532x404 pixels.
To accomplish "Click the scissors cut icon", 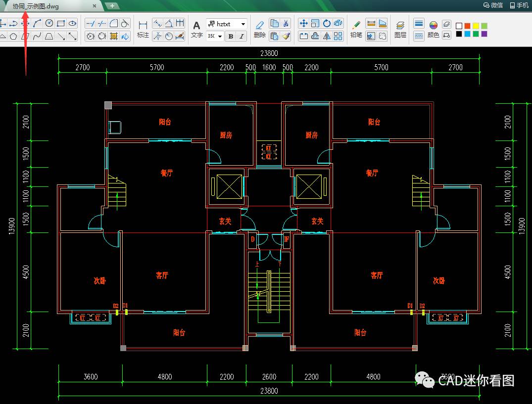I will [286, 23].
